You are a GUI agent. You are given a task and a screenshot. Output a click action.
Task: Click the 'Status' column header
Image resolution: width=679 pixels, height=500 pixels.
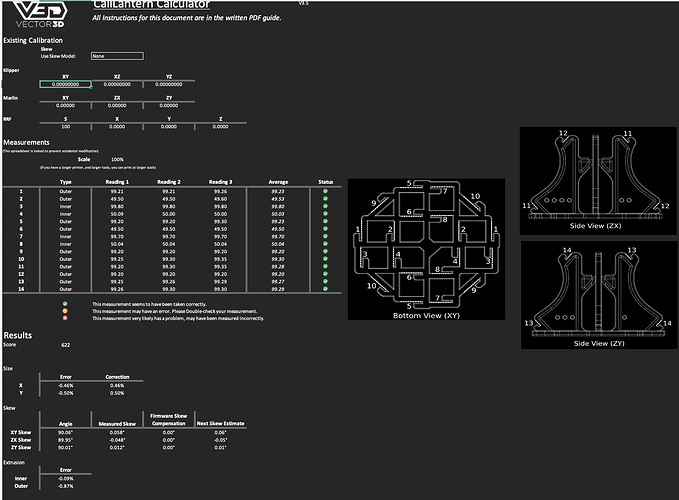coord(326,182)
